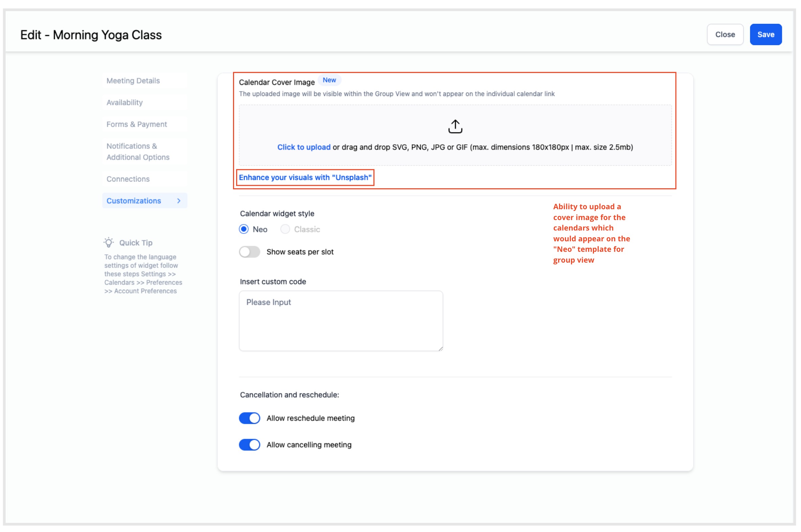Click the Customizations chevron arrow
This screenshot has height=532, width=801.
tap(179, 201)
